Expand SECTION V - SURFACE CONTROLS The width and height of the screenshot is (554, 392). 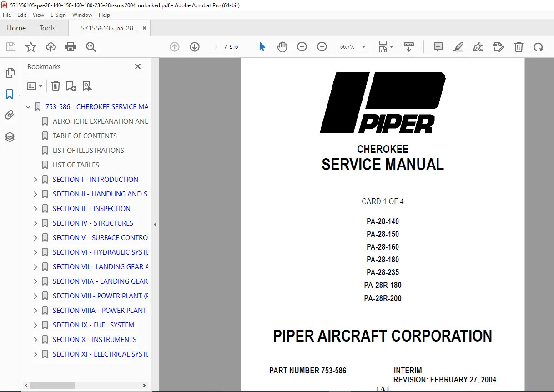[35, 238]
